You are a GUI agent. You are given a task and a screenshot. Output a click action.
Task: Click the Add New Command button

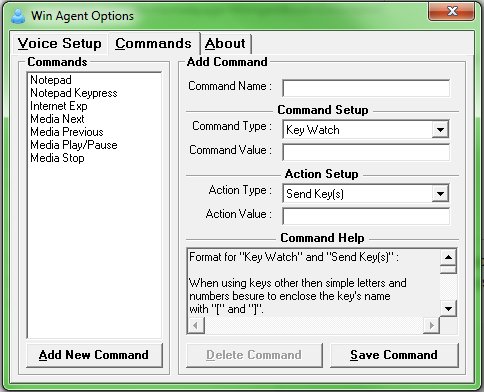(x=94, y=355)
